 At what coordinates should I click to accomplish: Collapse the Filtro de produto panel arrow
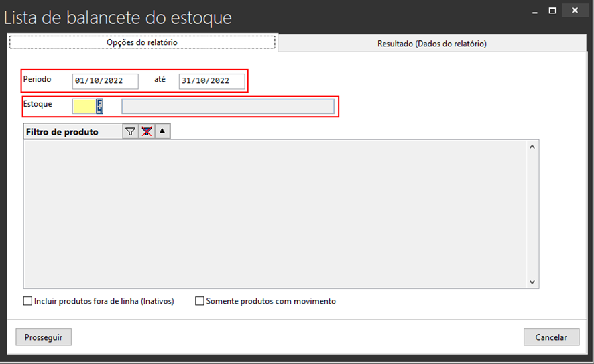click(x=162, y=132)
